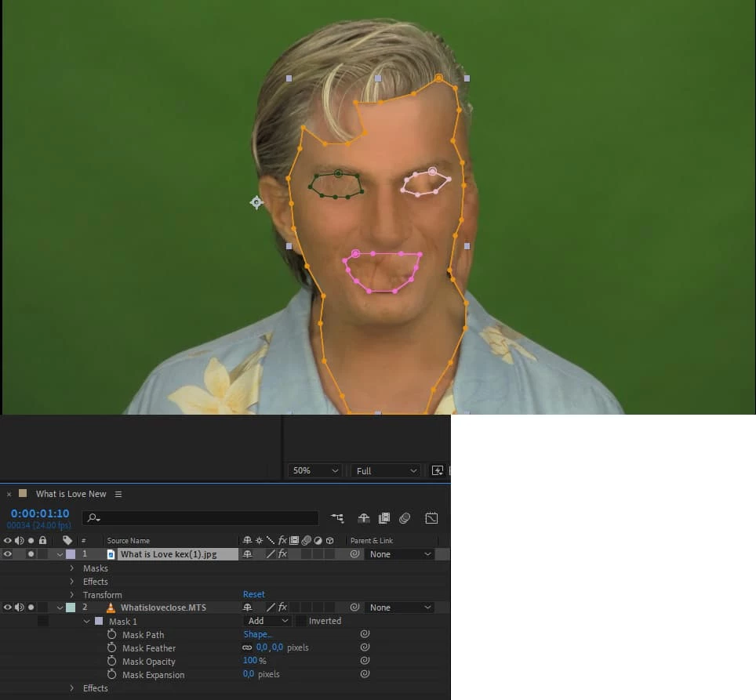The height and width of the screenshot is (700, 756).
Task: Click the VLC cone icon of layer 2
Action: coord(111,607)
